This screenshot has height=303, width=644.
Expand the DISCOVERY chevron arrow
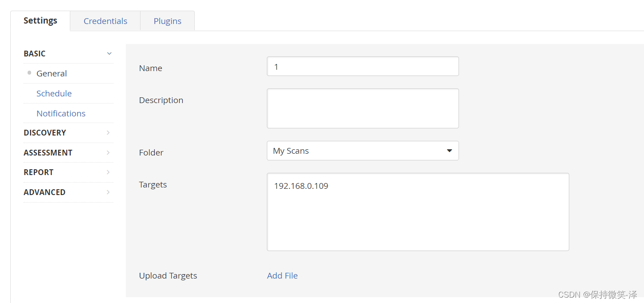click(108, 133)
